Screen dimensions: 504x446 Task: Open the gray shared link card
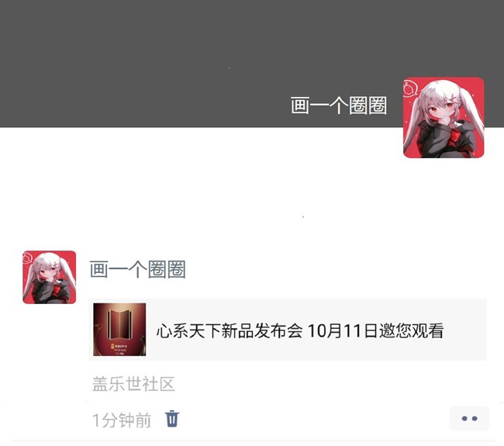tap(288, 330)
